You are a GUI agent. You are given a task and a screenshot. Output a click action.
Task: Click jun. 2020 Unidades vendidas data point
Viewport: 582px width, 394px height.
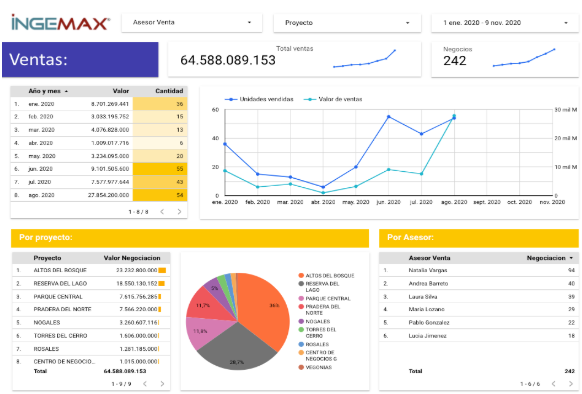(389, 117)
